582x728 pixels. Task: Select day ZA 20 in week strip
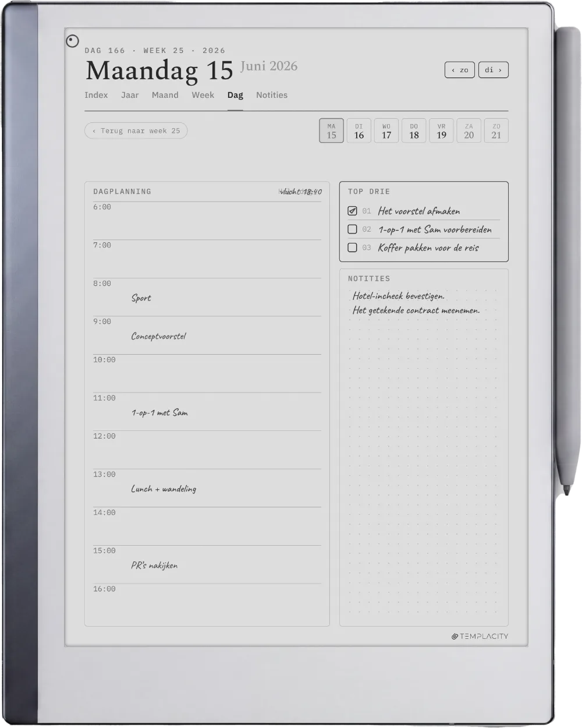tap(469, 130)
